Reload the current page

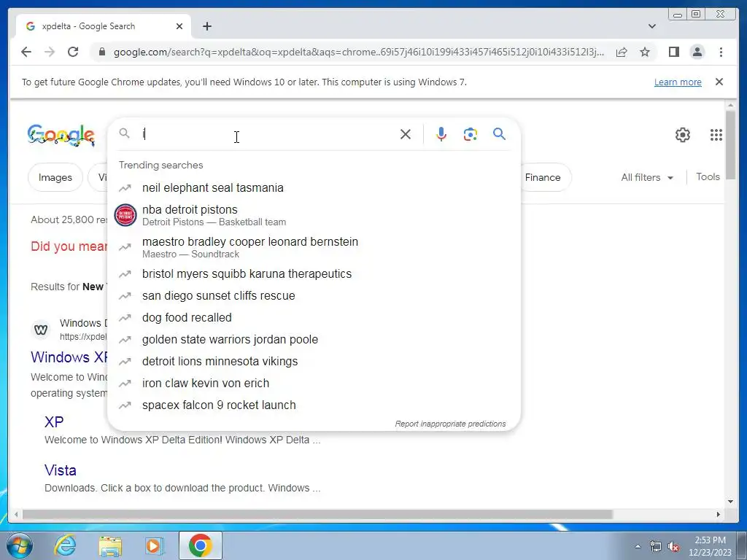coord(73,52)
